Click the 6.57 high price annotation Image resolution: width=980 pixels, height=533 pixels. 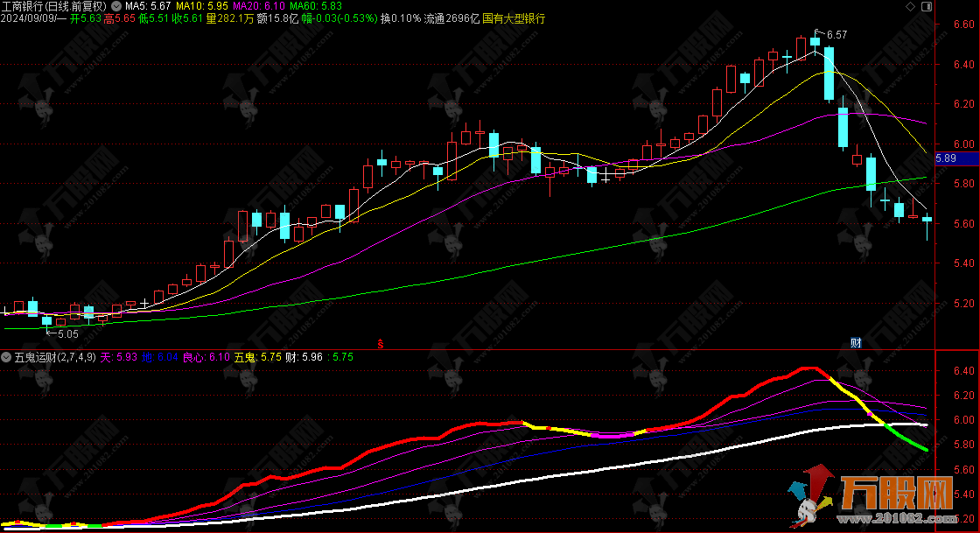point(836,35)
